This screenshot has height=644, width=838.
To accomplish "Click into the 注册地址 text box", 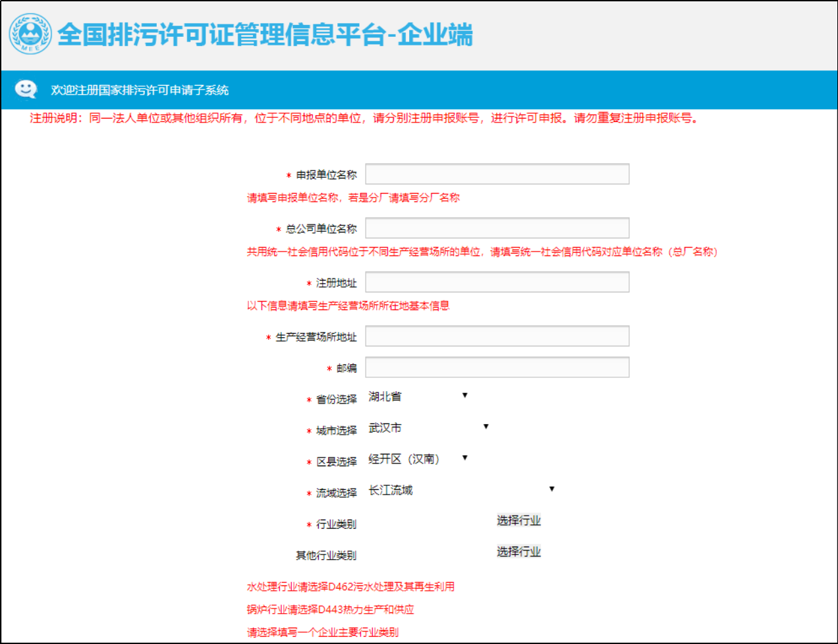I will pyautogui.click(x=497, y=282).
